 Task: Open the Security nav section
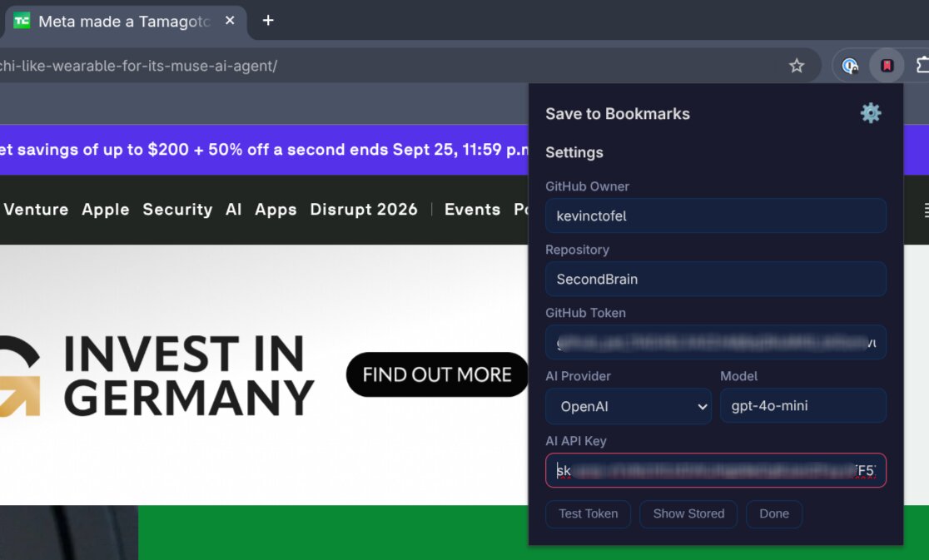177,210
